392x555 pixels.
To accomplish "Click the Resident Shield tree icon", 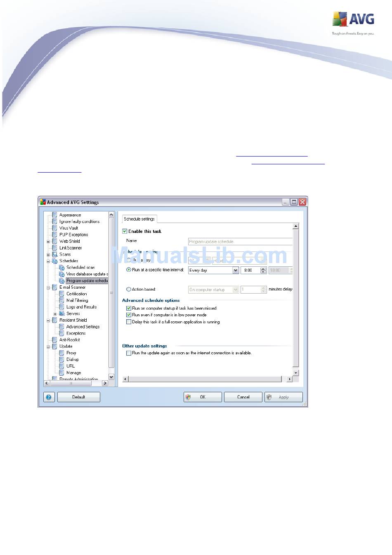I will (54, 320).
